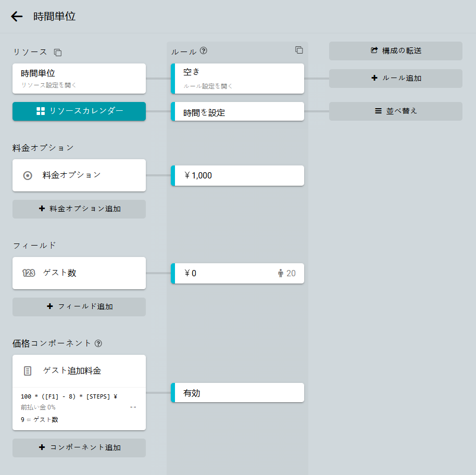The height and width of the screenshot is (475, 476).
Task: Click the person icon beside 20
Action: click(281, 273)
